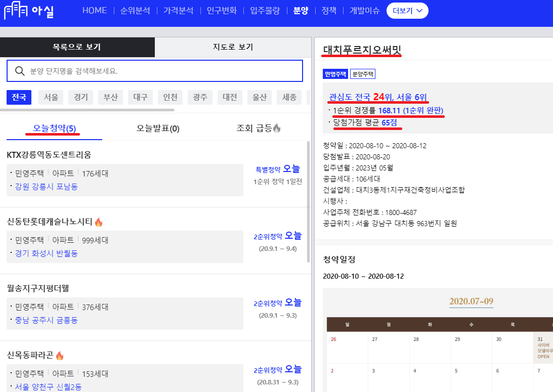Open the 순위분석 menu
The width and height of the screenshot is (553, 392).
tap(135, 11)
